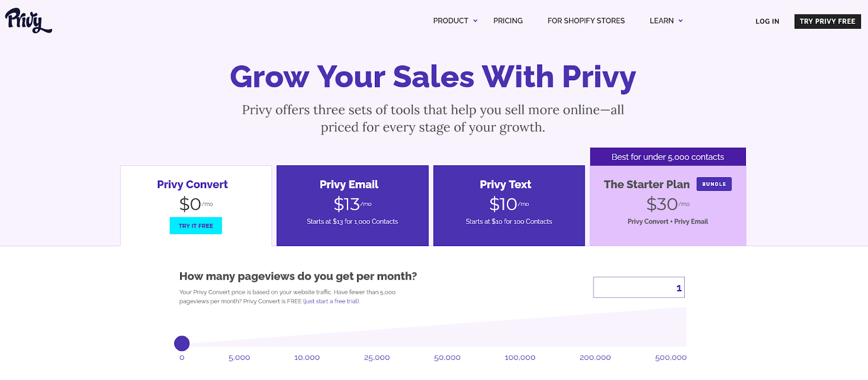Click the pageview slider handle

(182, 343)
